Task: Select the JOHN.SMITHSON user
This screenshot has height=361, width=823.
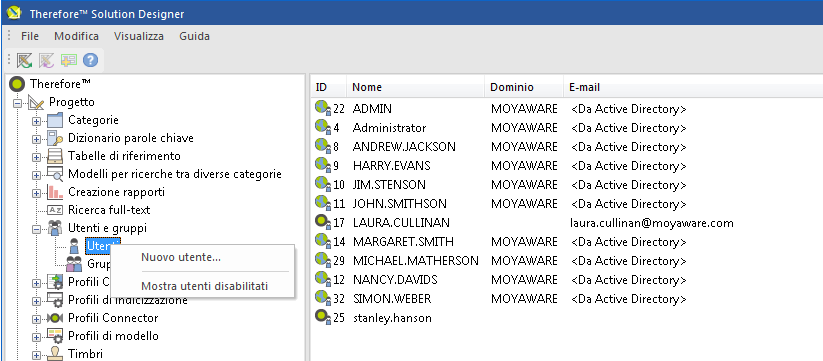Action: point(400,204)
